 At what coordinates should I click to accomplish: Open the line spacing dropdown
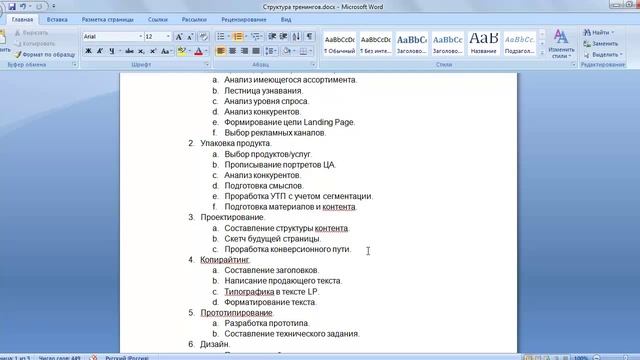tap(271, 51)
